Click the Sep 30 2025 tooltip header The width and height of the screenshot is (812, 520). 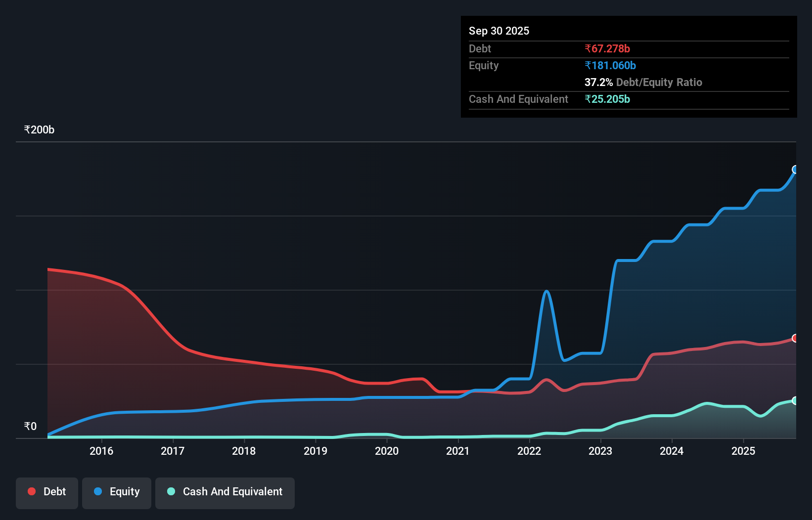(x=499, y=31)
